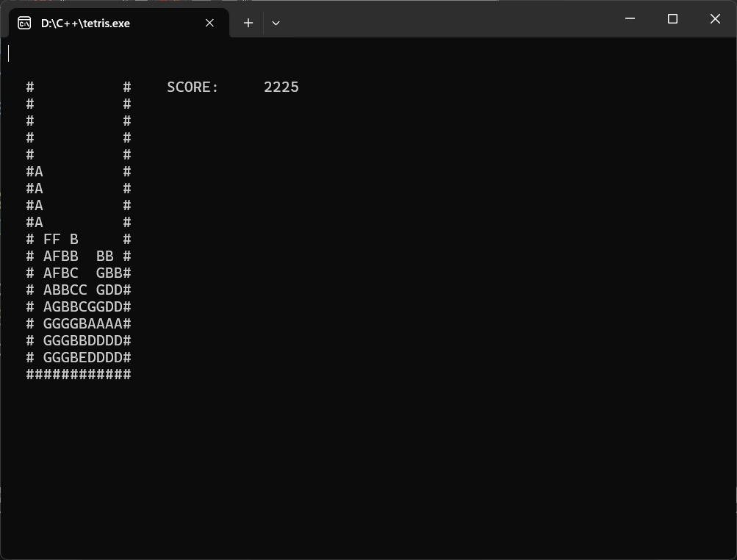Click the score value 2225
The image size is (737, 560).
coord(281,87)
